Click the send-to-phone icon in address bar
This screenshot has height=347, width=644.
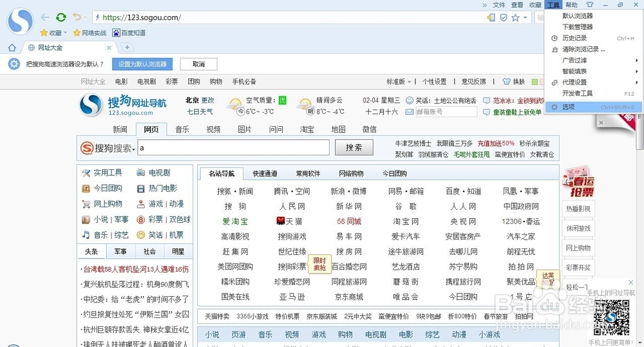point(491,17)
